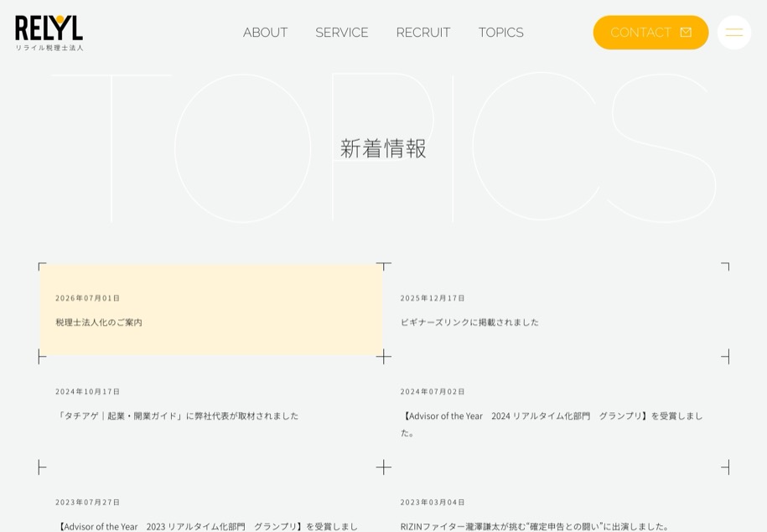
Task: Click the date 2025年12月17日
Action: [433, 297]
